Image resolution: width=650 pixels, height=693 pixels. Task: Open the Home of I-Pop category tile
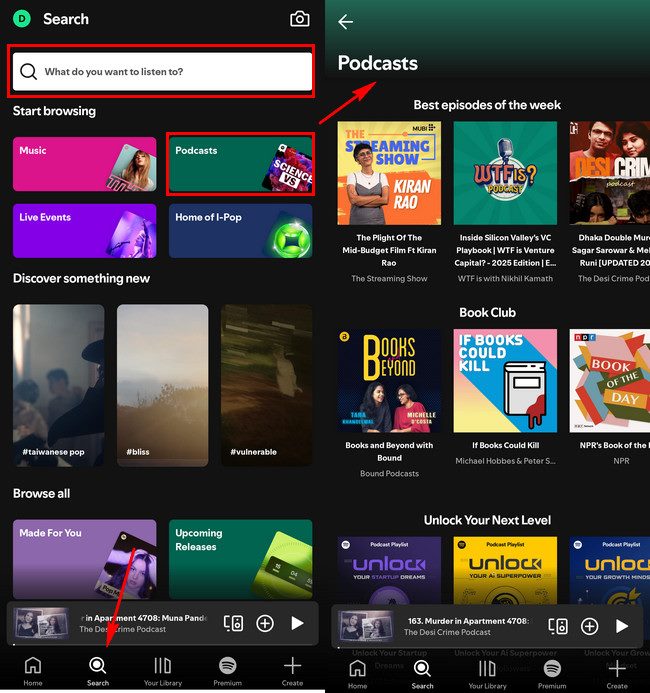(240, 231)
